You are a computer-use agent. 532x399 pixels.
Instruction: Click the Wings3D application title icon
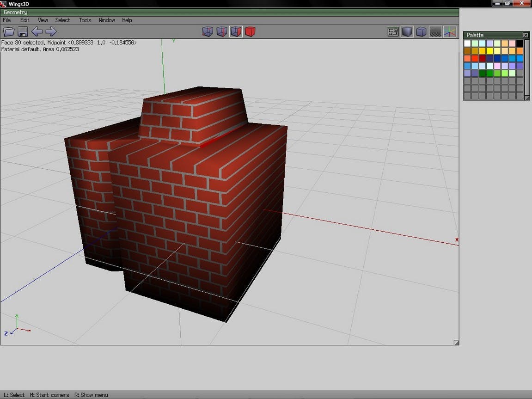pos(3,4)
